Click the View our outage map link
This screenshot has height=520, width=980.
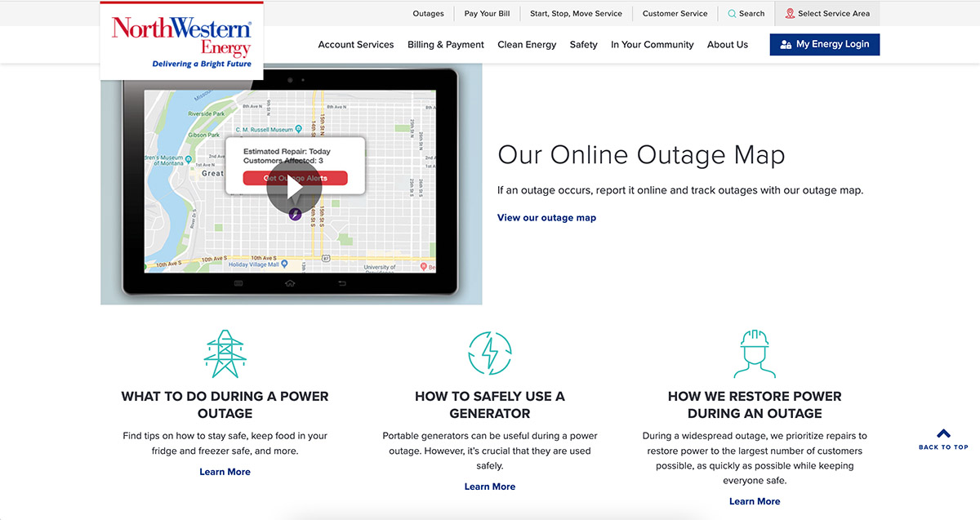[x=546, y=217]
